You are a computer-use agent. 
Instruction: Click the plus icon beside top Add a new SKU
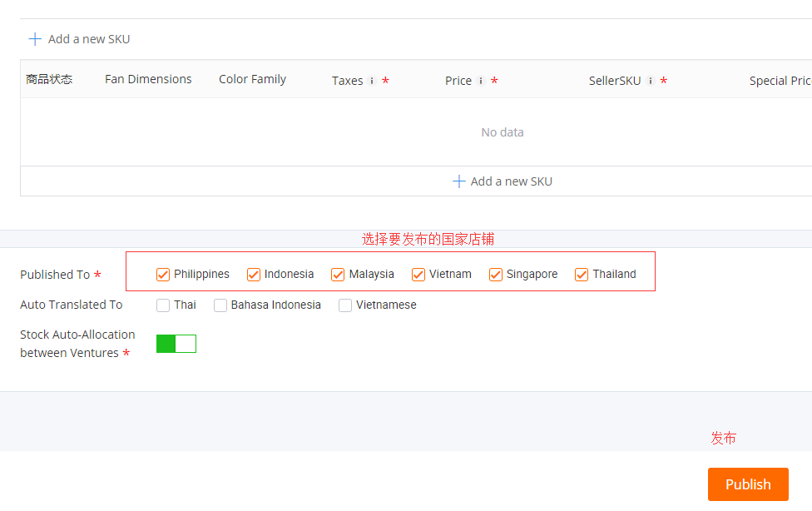pos(35,39)
